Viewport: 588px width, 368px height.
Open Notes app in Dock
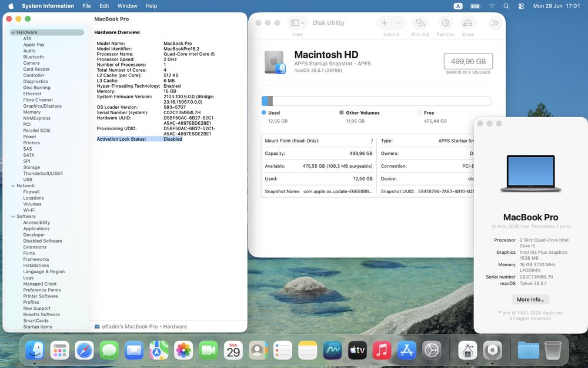click(308, 350)
